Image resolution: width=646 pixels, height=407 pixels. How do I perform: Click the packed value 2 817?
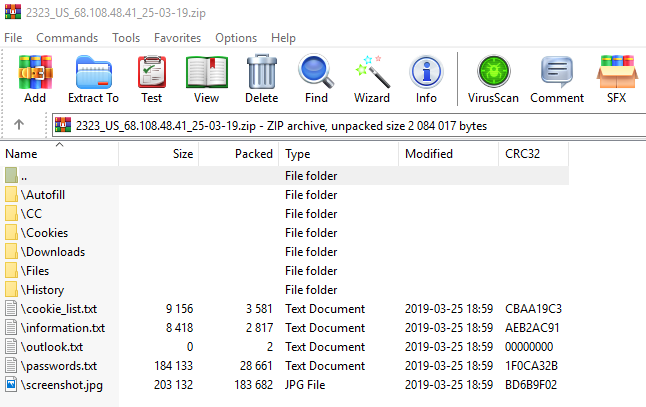(x=260, y=327)
